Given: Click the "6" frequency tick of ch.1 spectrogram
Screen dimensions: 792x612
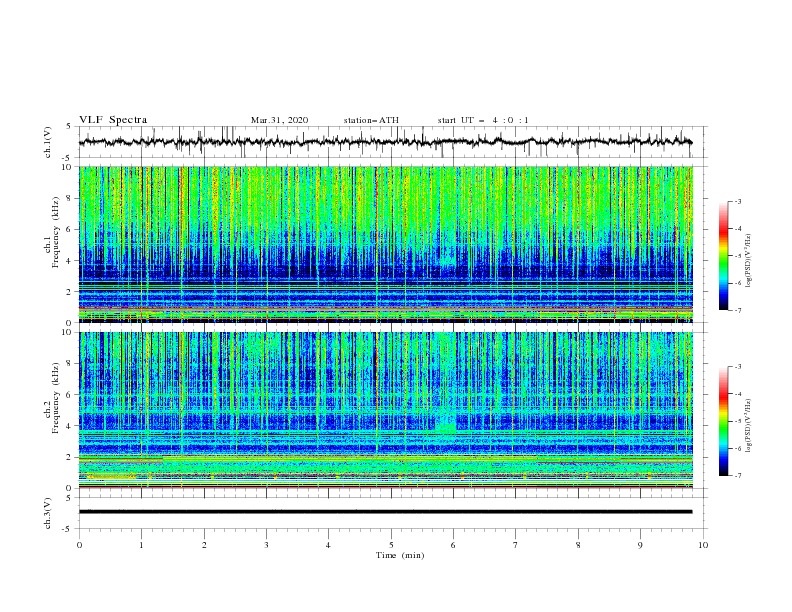Looking at the screenshot, I should [x=71, y=229].
